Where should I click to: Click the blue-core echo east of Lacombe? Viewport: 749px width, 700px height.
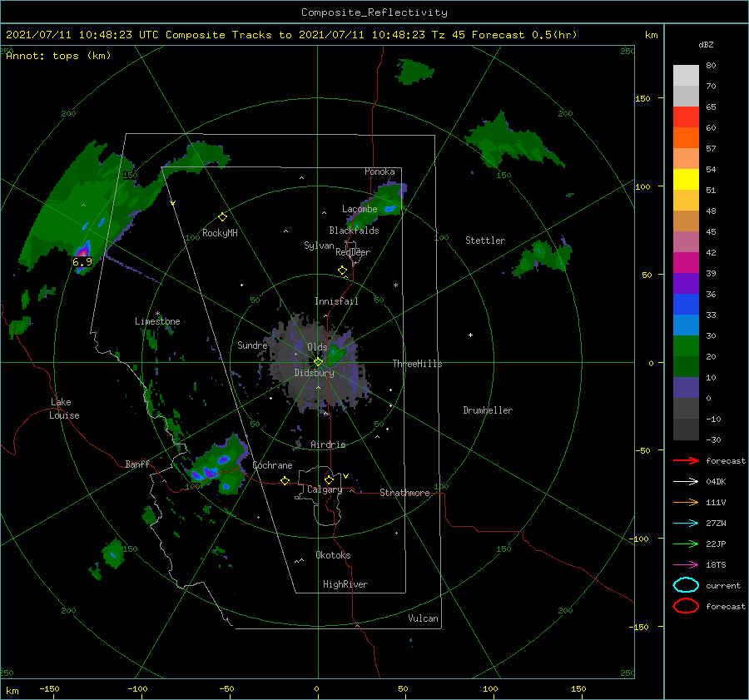[x=390, y=208]
